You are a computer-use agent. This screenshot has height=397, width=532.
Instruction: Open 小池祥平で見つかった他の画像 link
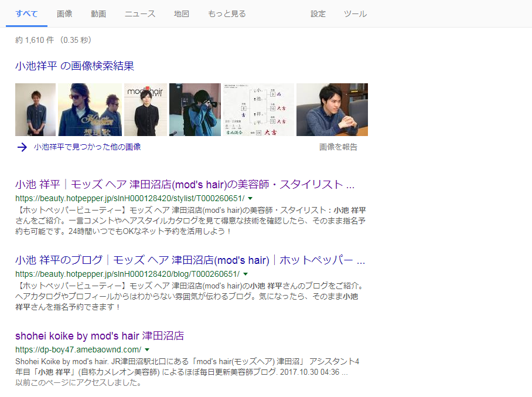click(87, 147)
